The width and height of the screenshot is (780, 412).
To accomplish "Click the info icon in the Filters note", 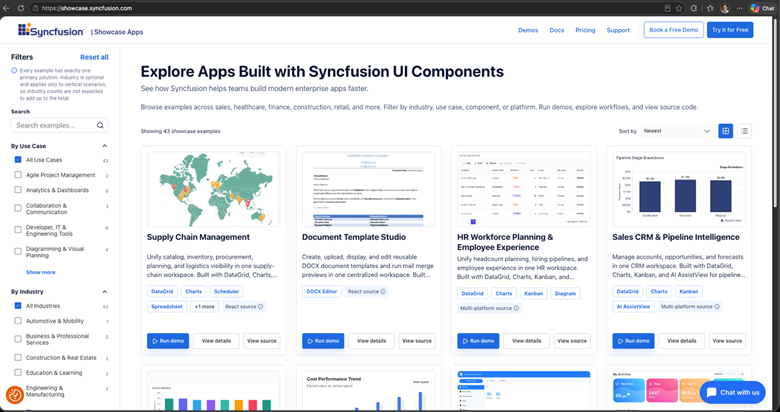I will click(14, 71).
